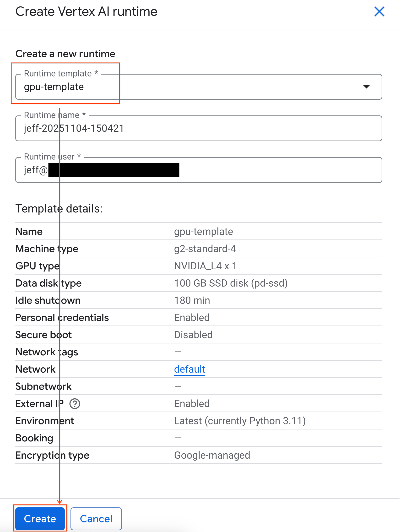400x532 pixels.
Task: Click the Name row in Template details
Action: tap(28, 231)
